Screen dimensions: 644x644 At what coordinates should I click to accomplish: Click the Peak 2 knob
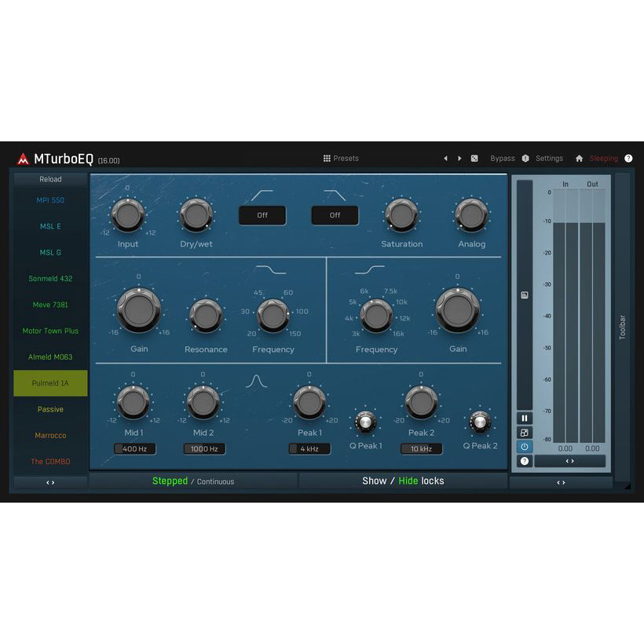coord(421,402)
